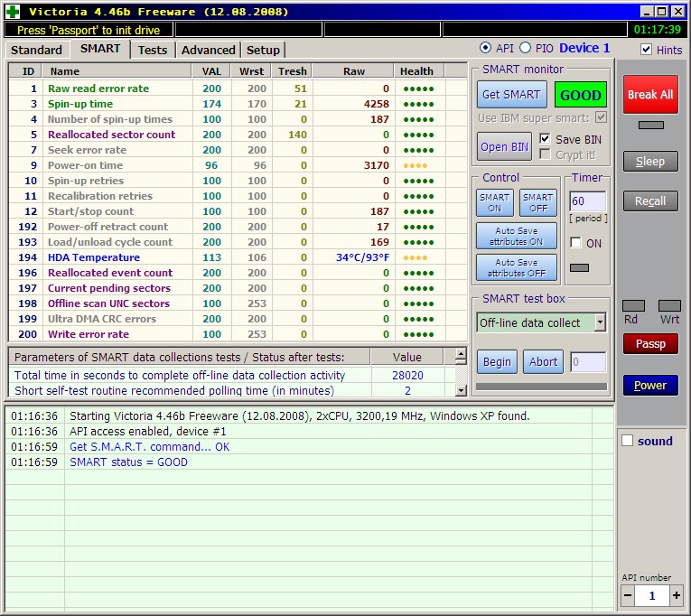691x616 pixels.
Task: Open the Off-line data collect dropdown
Action: [x=601, y=322]
